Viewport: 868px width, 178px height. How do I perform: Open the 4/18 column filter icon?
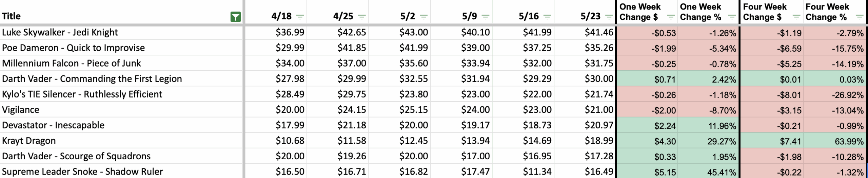click(300, 17)
